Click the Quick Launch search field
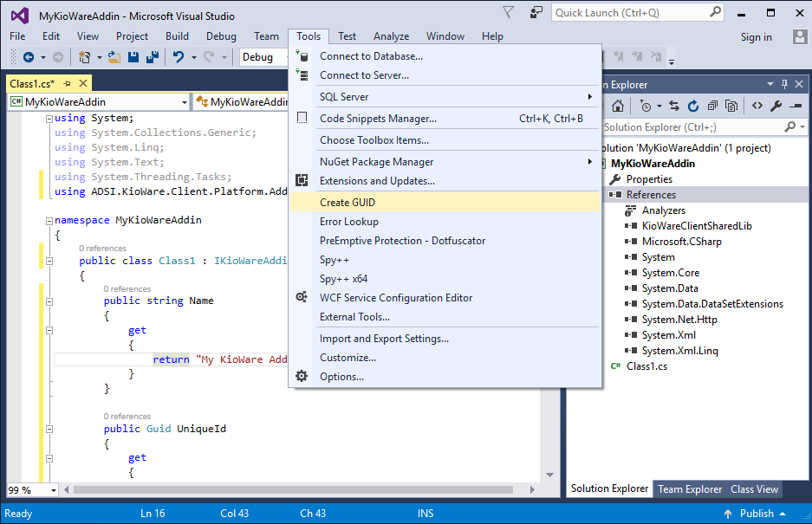This screenshot has height=524, width=812. pyautogui.click(x=638, y=12)
